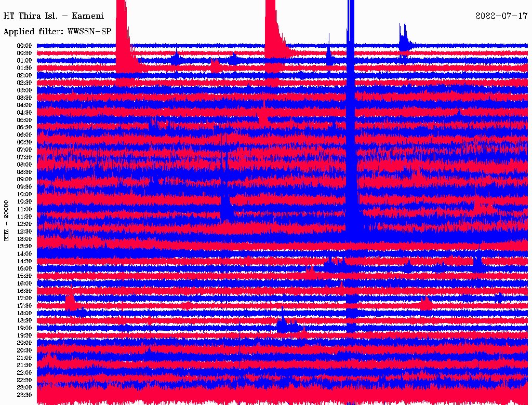Pick the 23:30 time marker
532x405 pixels.
pos(24,395)
